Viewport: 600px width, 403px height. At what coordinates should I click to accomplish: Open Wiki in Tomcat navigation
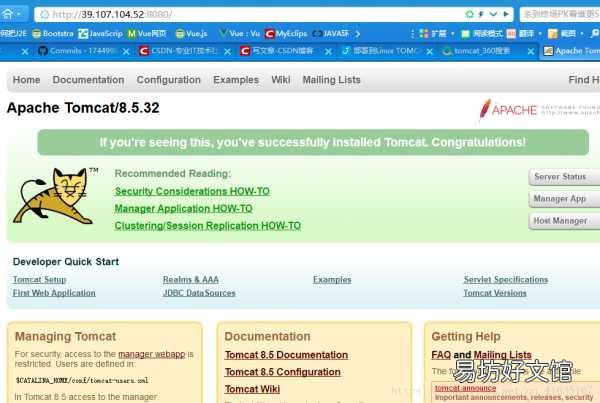[281, 80]
